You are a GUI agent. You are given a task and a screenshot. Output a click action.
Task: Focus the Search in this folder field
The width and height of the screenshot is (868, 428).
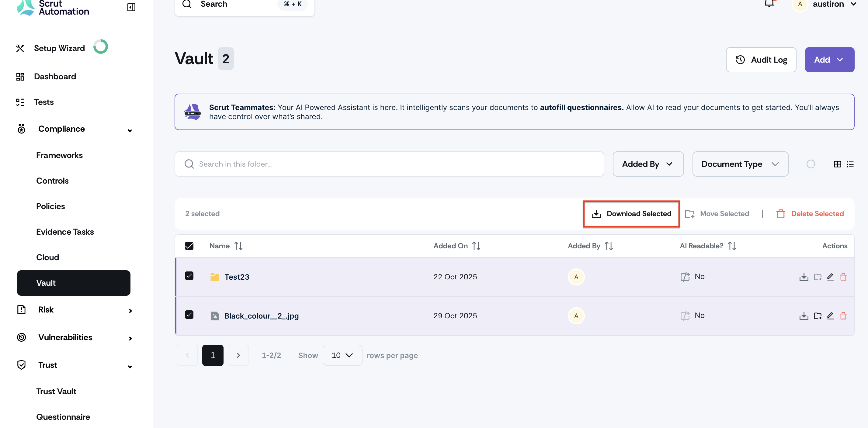[x=389, y=164]
